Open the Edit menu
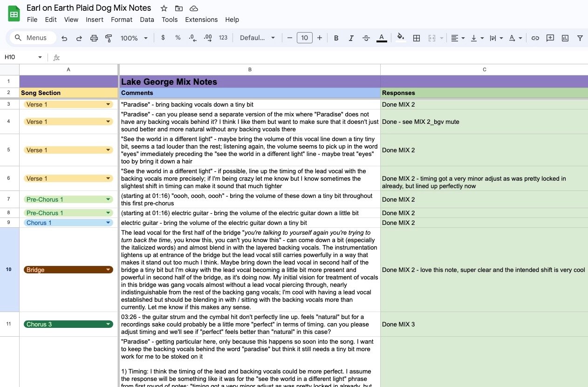The image size is (588, 387). click(x=51, y=20)
